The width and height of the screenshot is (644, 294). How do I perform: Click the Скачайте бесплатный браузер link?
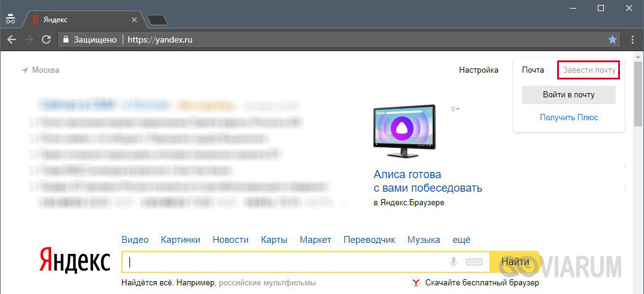point(482,283)
